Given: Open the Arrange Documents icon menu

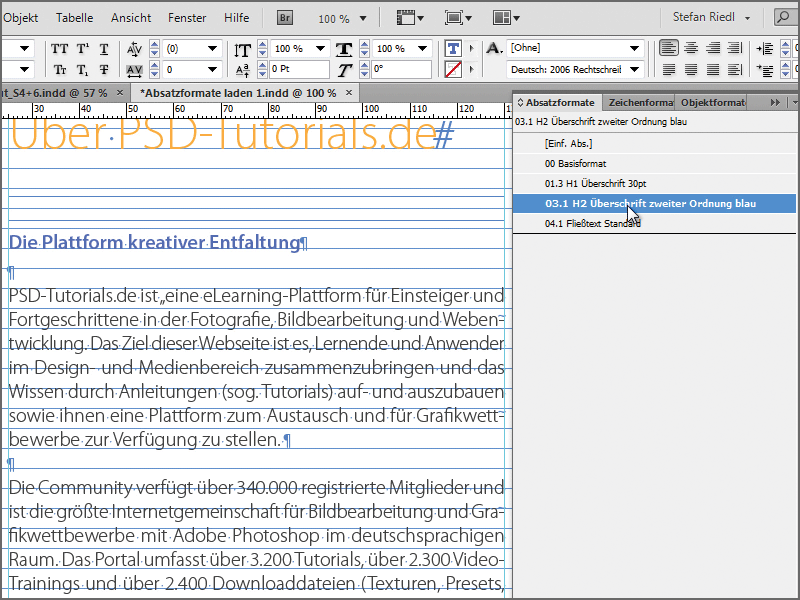Looking at the screenshot, I should pyautogui.click(x=506, y=18).
